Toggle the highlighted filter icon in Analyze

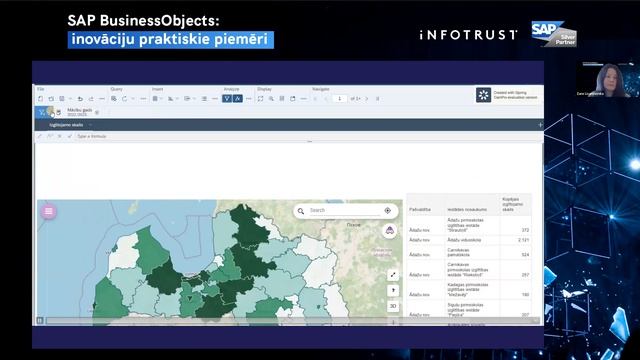pyautogui.click(x=227, y=99)
